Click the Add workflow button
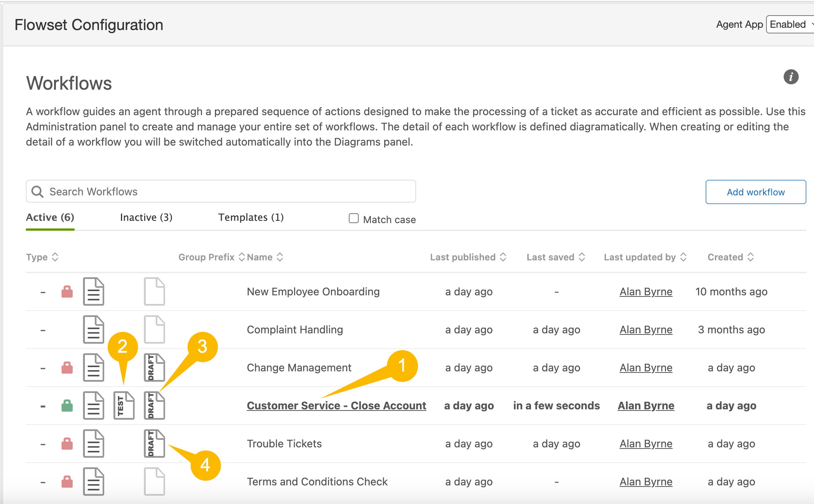Viewport: 814px width, 504px height. point(756,192)
